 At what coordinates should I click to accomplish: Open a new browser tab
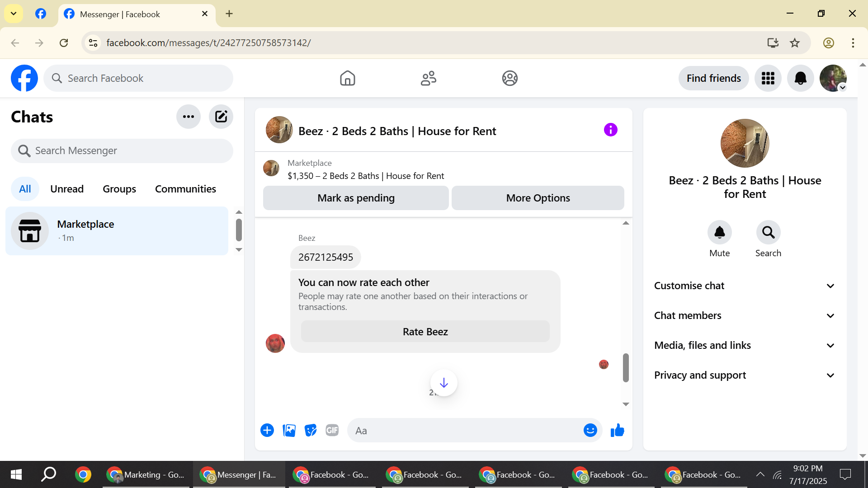[x=229, y=14]
